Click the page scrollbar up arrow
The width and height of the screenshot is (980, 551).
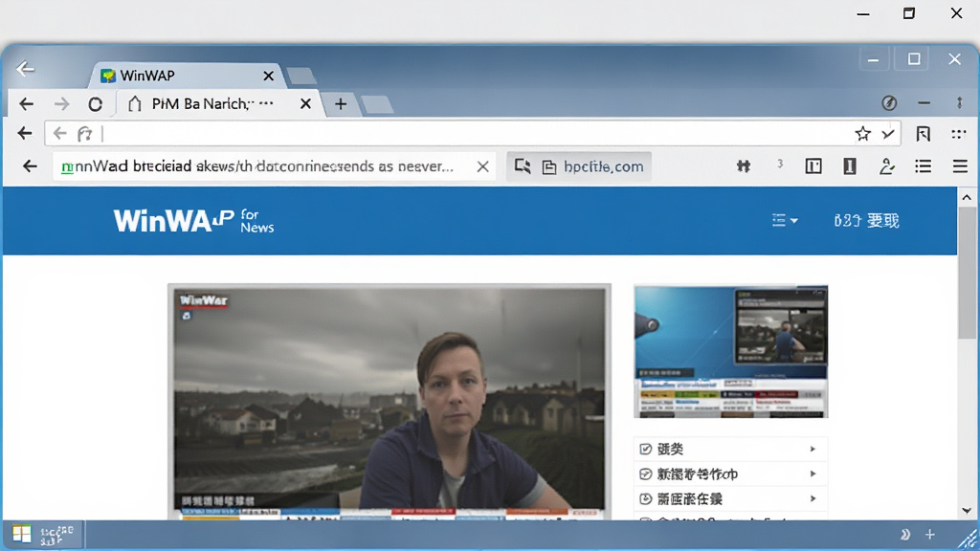(x=967, y=197)
